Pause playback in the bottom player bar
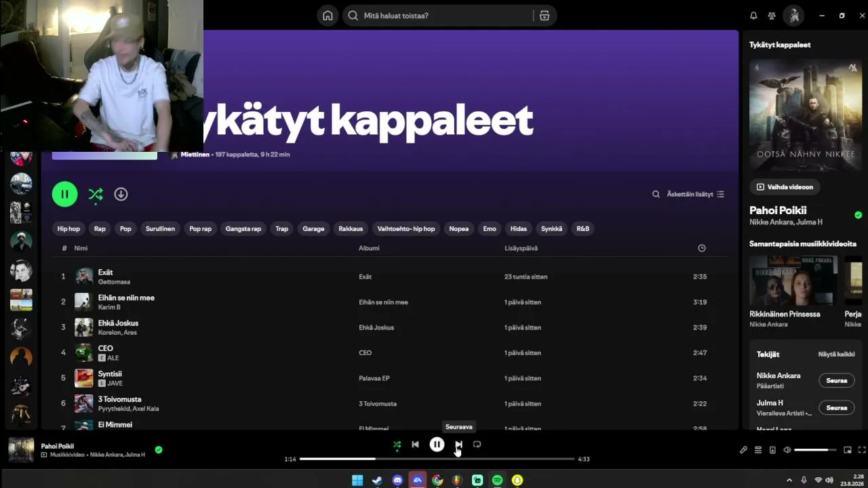Image resolution: width=868 pixels, height=488 pixels. click(x=437, y=445)
